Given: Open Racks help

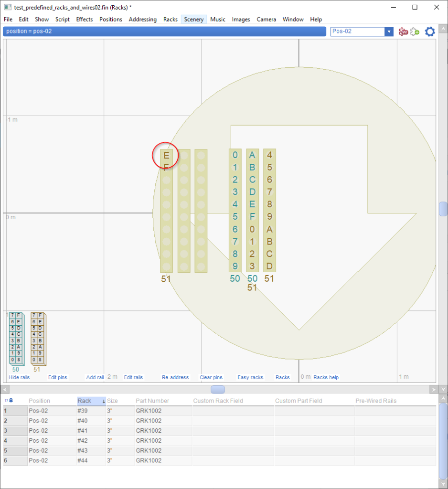Looking at the screenshot, I should pos(326,377).
